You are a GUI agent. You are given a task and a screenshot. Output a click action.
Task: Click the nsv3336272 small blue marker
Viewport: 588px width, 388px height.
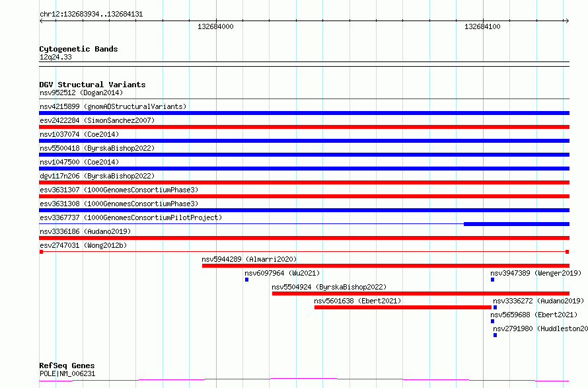click(495, 307)
